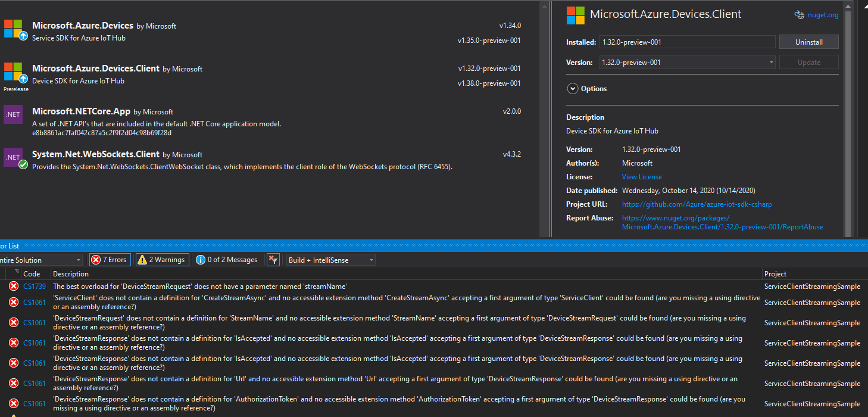
Task: Click the System.Net.WebSockets.Client package icon
Action: pos(13,157)
